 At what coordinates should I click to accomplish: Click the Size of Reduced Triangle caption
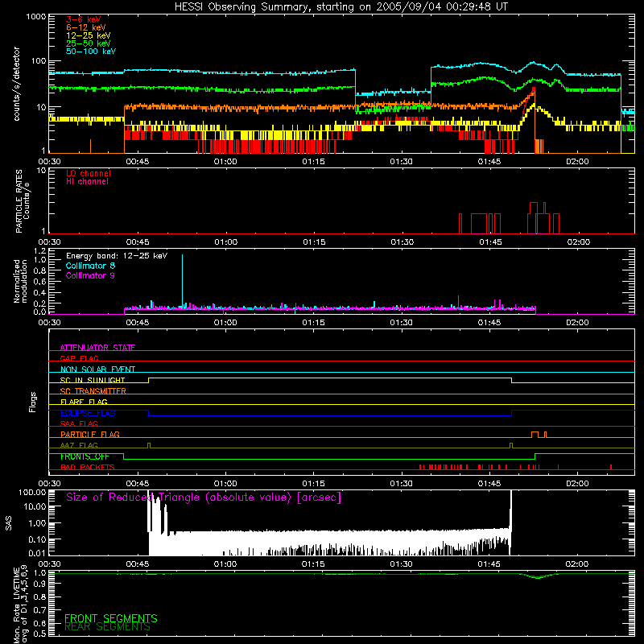tap(204, 497)
